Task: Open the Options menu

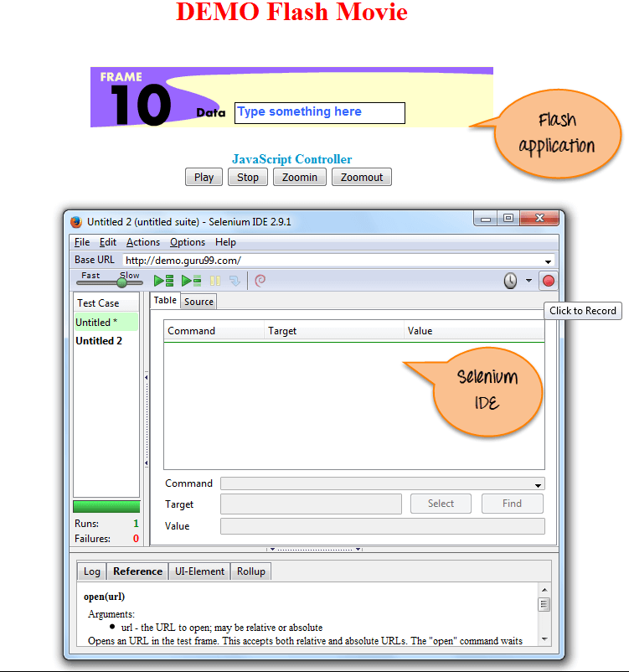Action: (x=187, y=242)
